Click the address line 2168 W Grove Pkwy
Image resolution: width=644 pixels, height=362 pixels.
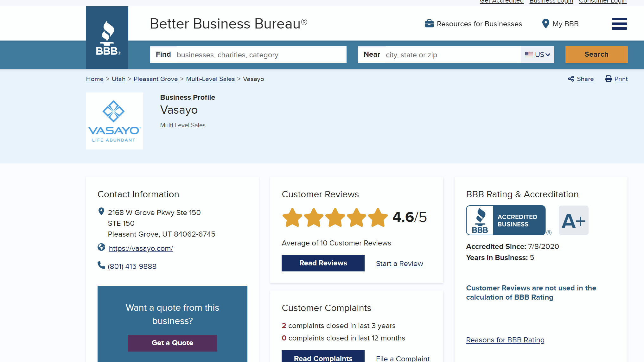(x=154, y=213)
